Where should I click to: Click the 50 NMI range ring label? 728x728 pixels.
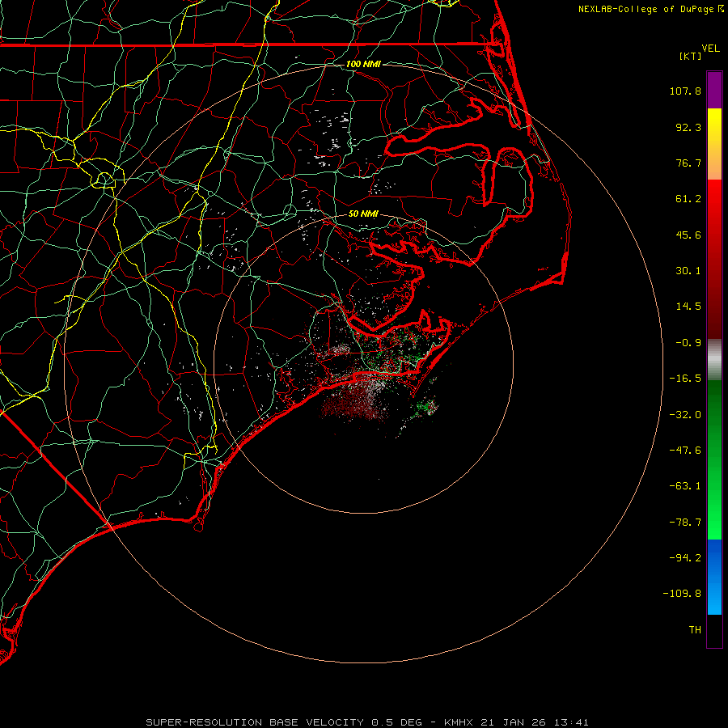pos(363,214)
